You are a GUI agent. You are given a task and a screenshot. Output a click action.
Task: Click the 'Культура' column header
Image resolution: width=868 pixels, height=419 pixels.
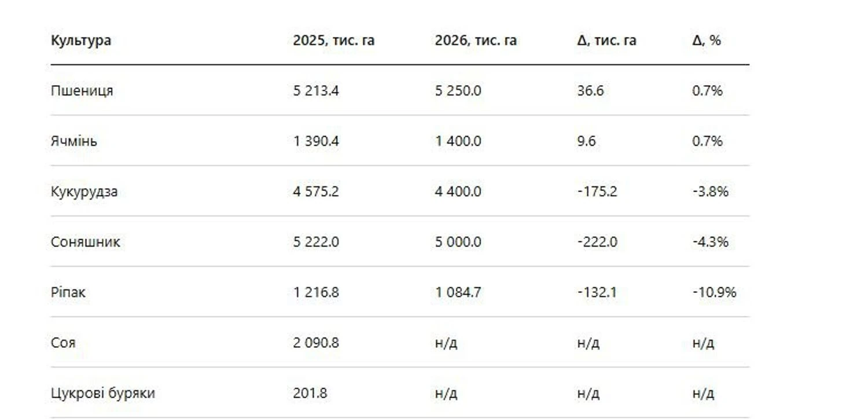(81, 41)
